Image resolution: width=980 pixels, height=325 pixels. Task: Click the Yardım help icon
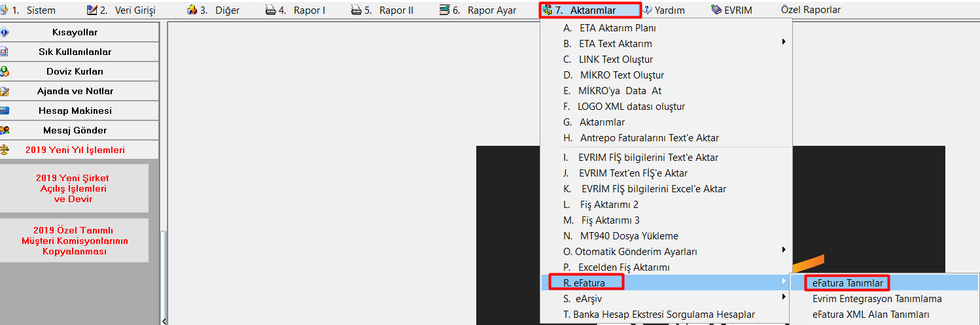coord(648,10)
